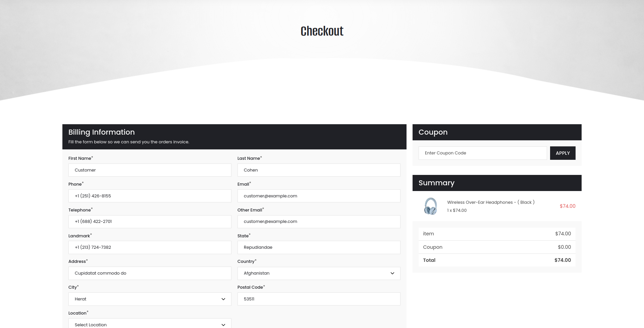644x328 pixels.
Task: Open the Select Location dropdown
Action: coord(150,324)
